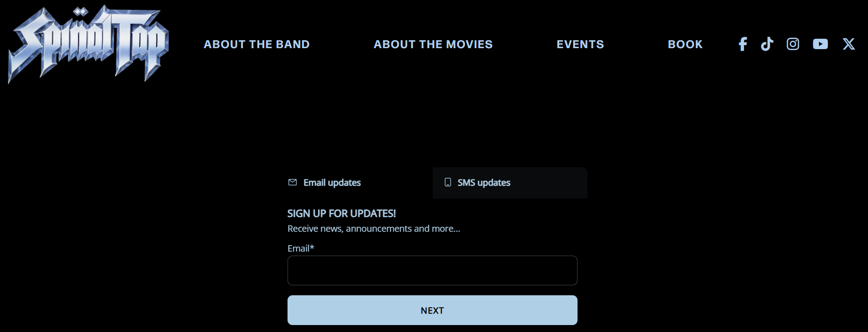
Task: Open the Spinal Tap Facebook page
Action: click(x=743, y=44)
